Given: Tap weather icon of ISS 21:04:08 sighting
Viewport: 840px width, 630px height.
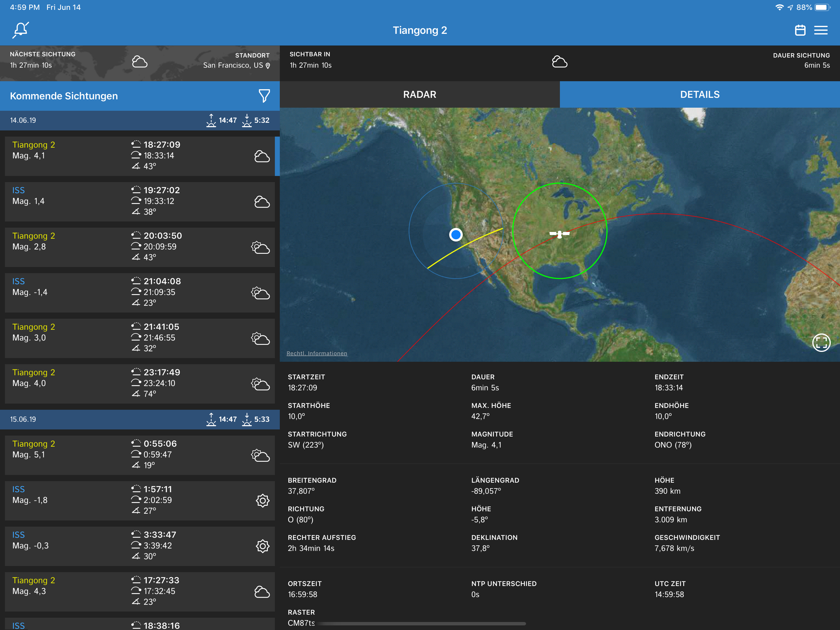Looking at the screenshot, I should [x=260, y=293].
